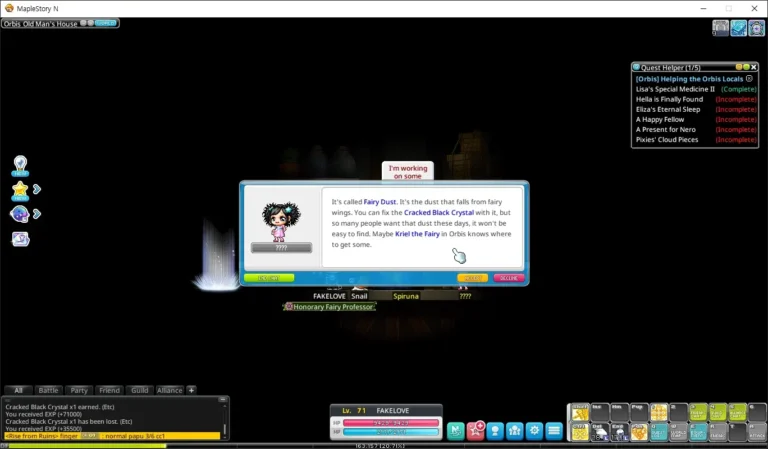Switch to the Party chat tab

click(x=78, y=390)
